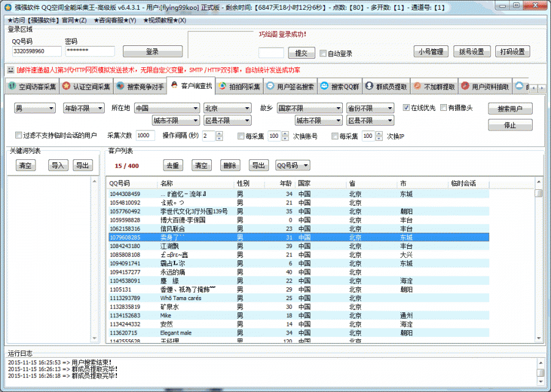Click the app icon in the title bar

8,7
